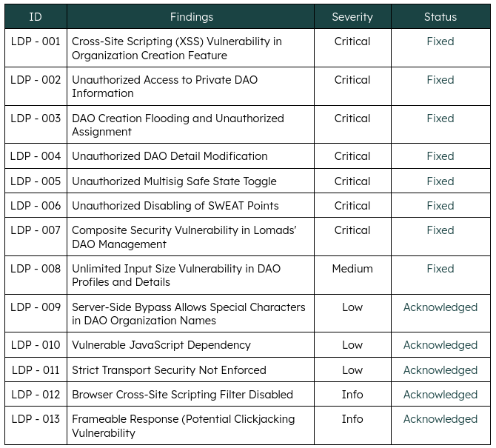Select Vulnerable JavaScript Dependency finding
The image size is (496, 448).
coord(161,345)
